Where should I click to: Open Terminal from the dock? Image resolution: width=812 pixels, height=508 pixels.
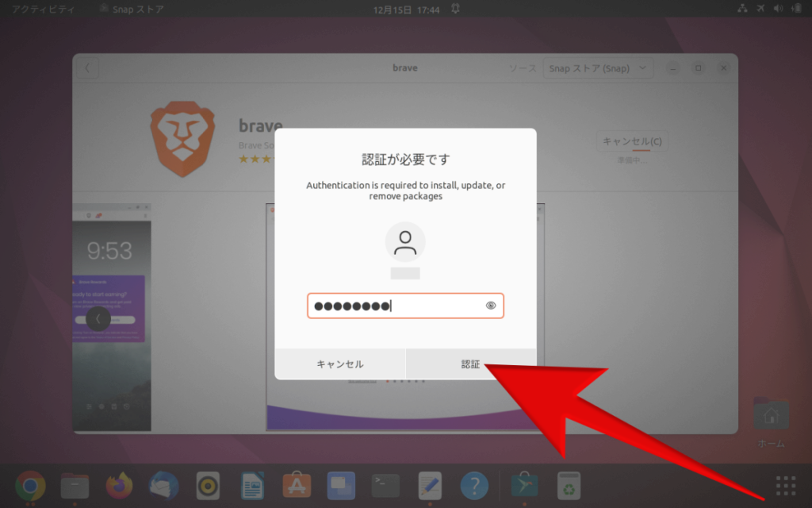[386, 486]
